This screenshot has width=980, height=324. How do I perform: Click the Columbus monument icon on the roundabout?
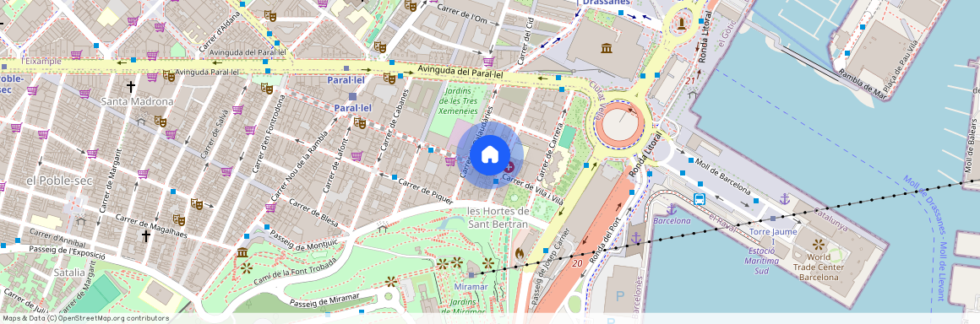(x=681, y=24)
